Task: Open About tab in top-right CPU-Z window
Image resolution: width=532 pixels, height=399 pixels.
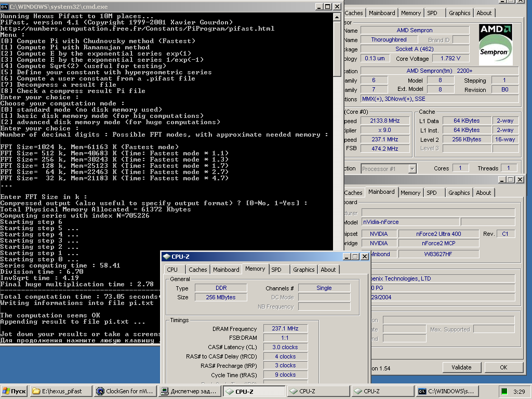Action: [x=484, y=13]
